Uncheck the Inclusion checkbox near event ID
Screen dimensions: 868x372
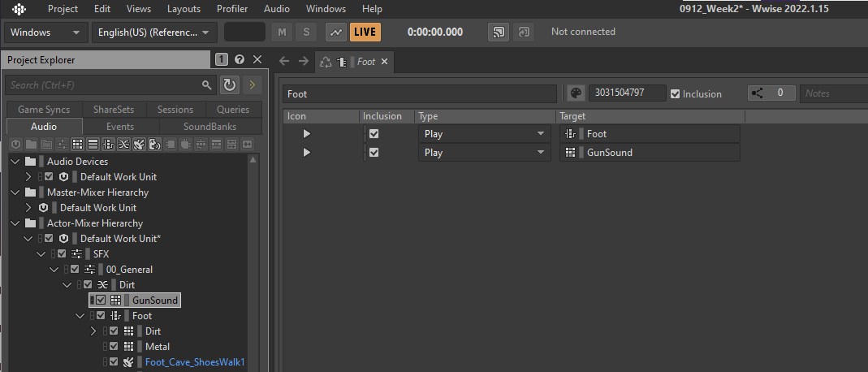click(x=675, y=94)
